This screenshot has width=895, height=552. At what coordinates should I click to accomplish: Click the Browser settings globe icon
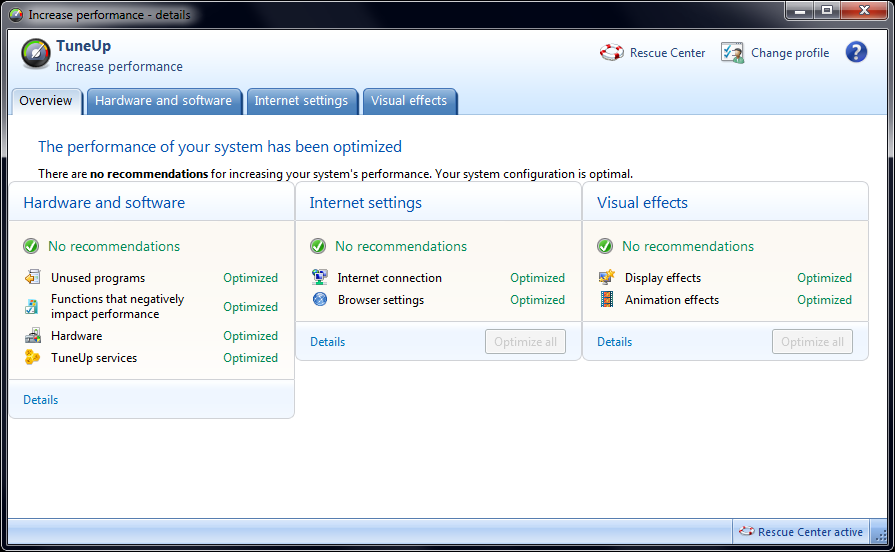click(320, 299)
